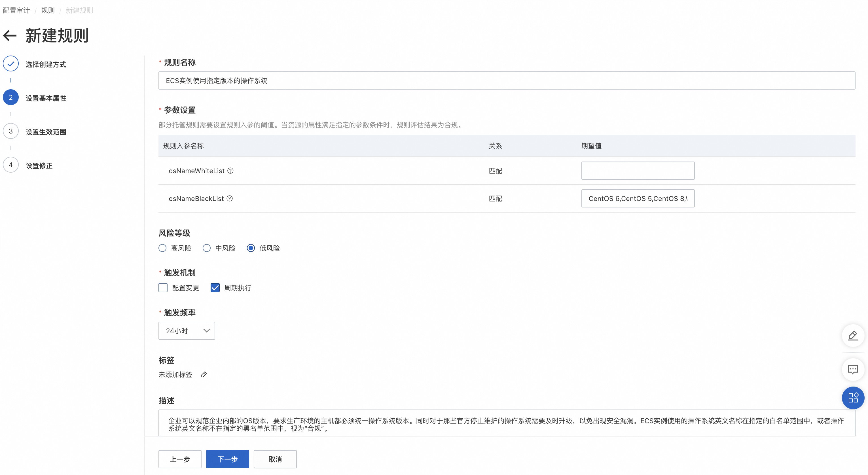
Task: Click the 下一步 button
Action: coord(227,459)
